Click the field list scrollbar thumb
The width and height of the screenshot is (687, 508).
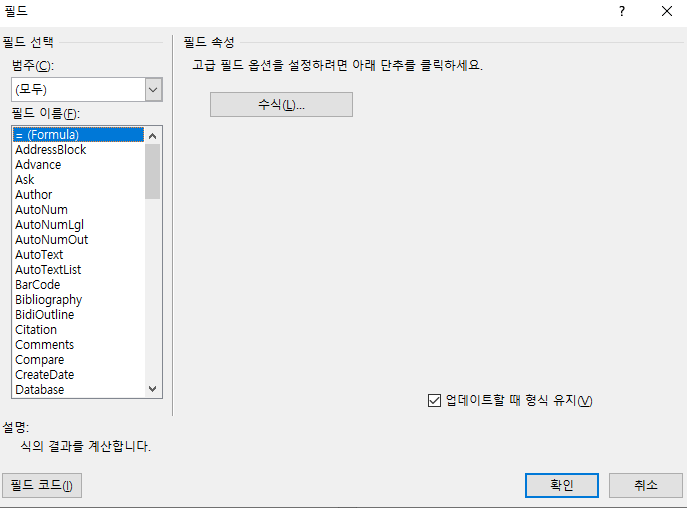152,171
